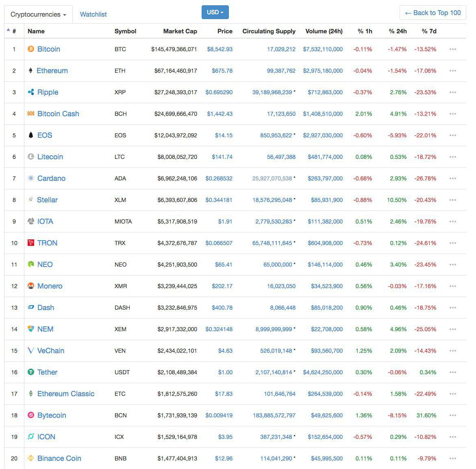Click the Ethereum Classic logo icon
This screenshot has height=469, width=476.
(x=30, y=393)
